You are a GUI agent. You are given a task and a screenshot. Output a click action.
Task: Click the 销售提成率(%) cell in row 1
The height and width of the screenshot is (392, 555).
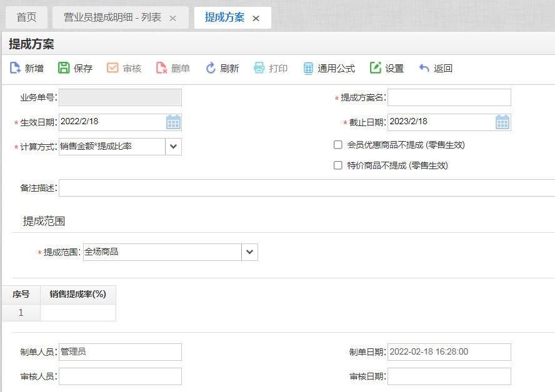[78, 313]
